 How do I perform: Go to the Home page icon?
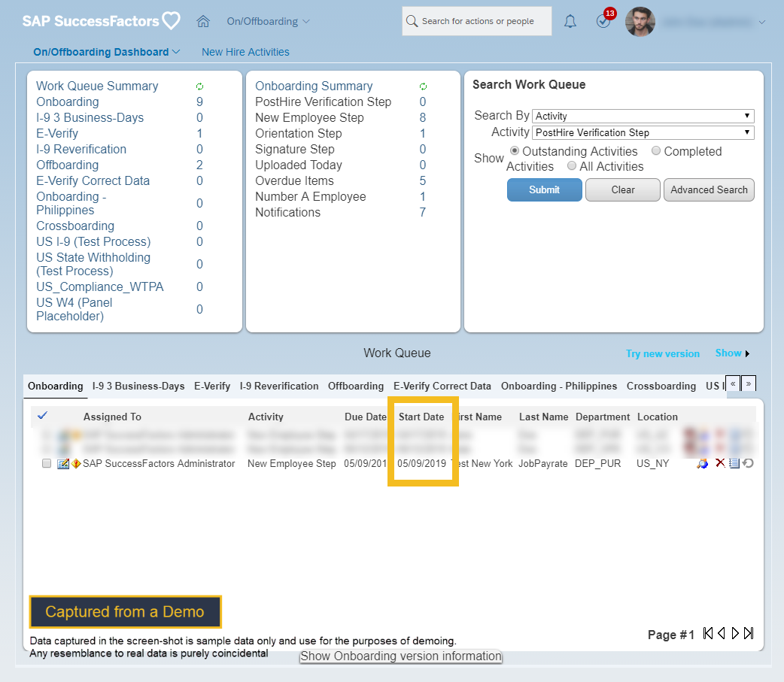(x=203, y=22)
